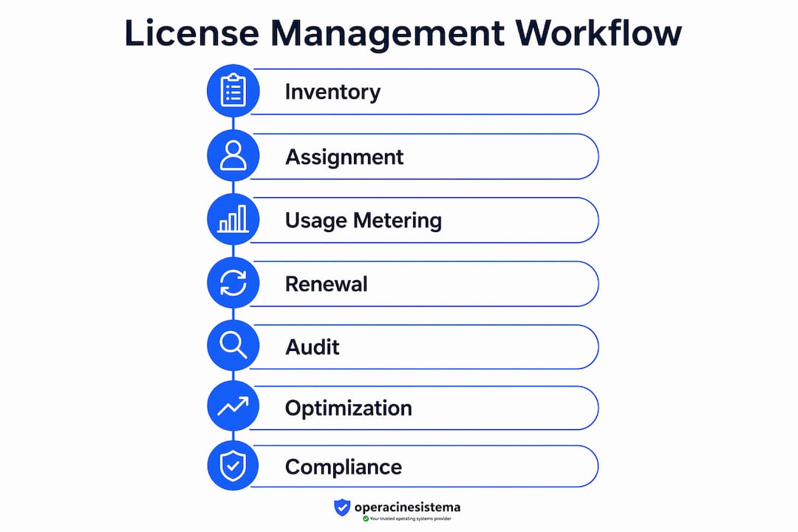The height and width of the screenshot is (532, 798).
Task: Click the 'Your trusted operating systems provider' tagline
Action: pyautogui.click(x=410, y=519)
